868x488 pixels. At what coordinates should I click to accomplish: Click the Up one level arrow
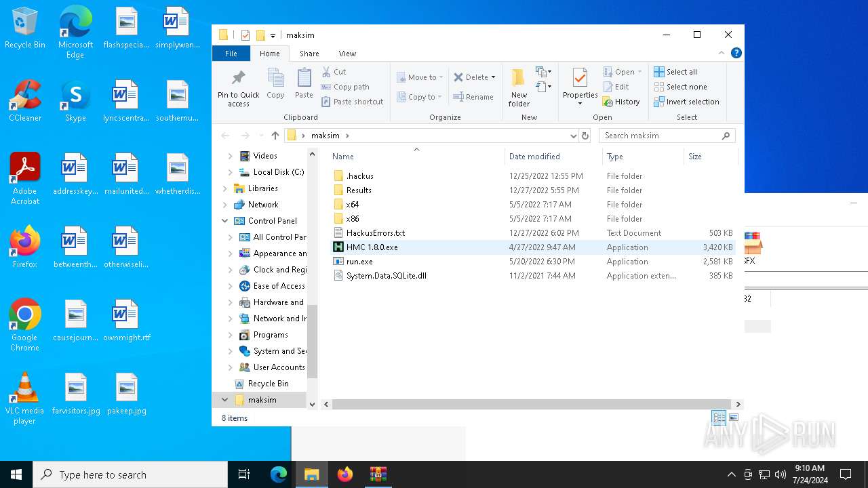(275, 136)
